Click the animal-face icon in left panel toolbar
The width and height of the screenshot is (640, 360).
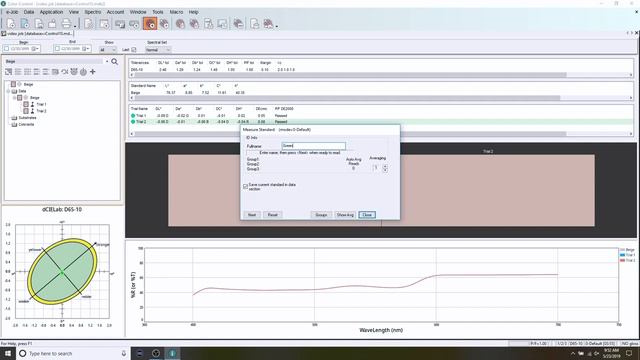74,72
